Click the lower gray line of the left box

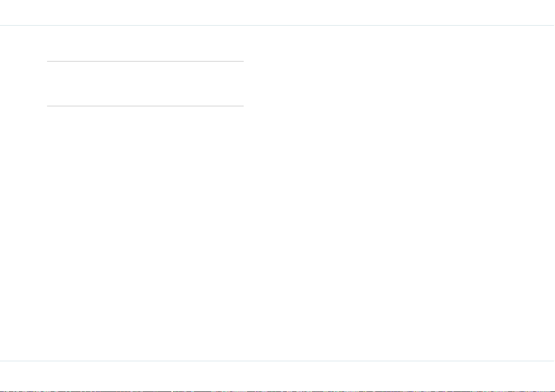145,106
